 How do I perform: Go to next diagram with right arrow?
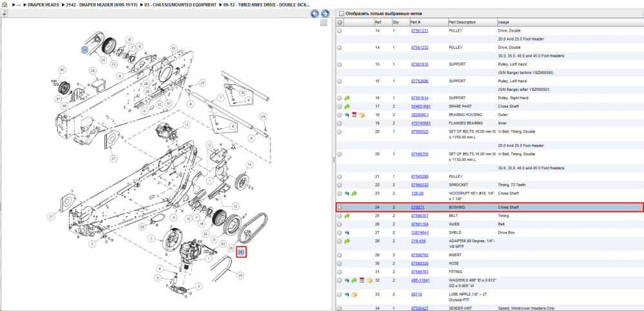325,14
